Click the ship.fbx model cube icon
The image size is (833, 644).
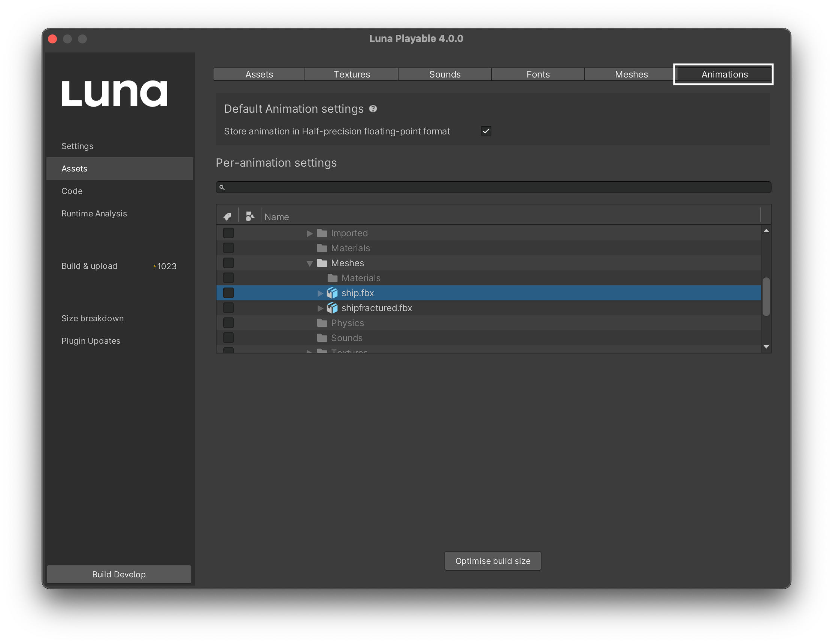(332, 293)
